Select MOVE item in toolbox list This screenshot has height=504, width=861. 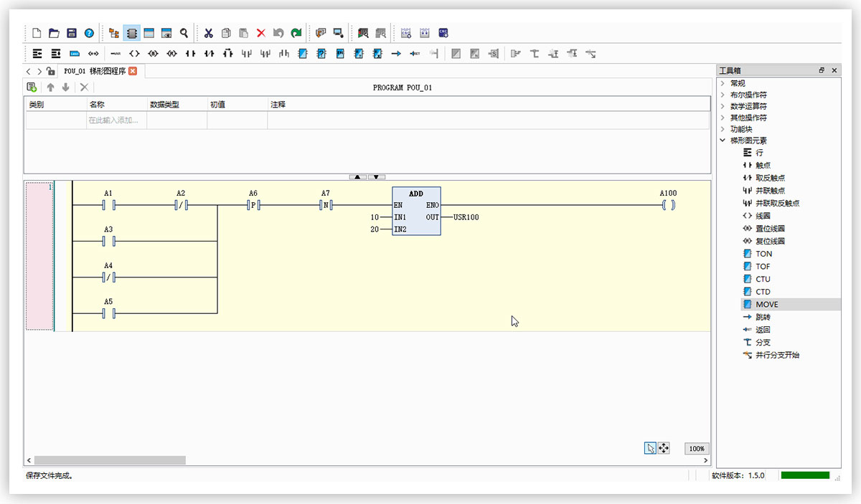(x=766, y=305)
